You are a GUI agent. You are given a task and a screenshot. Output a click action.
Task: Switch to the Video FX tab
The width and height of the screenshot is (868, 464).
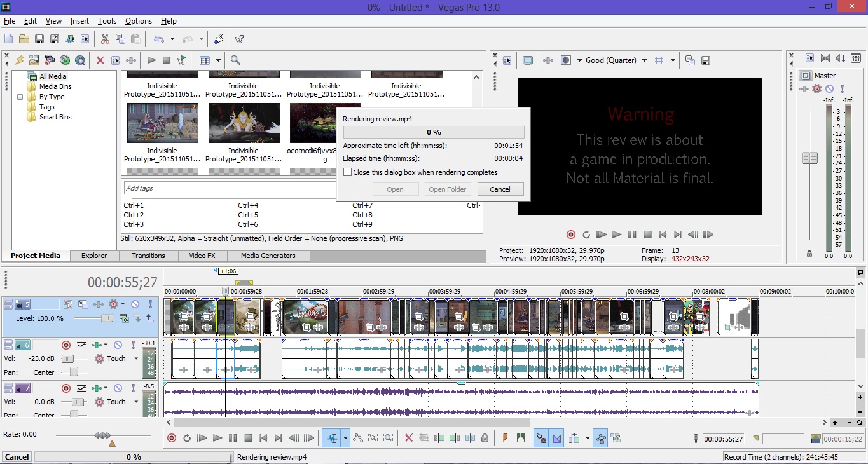[x=202, y=256]
